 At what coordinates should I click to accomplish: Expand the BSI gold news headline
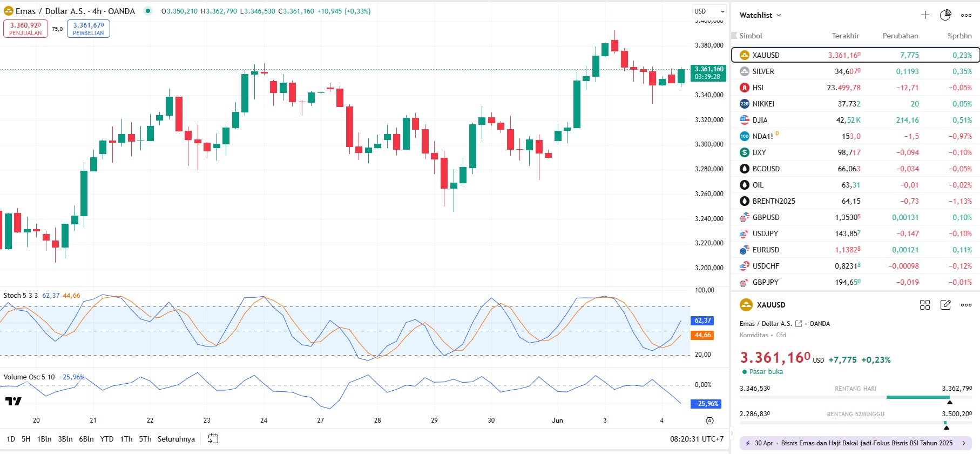click(x=855, y=443)
